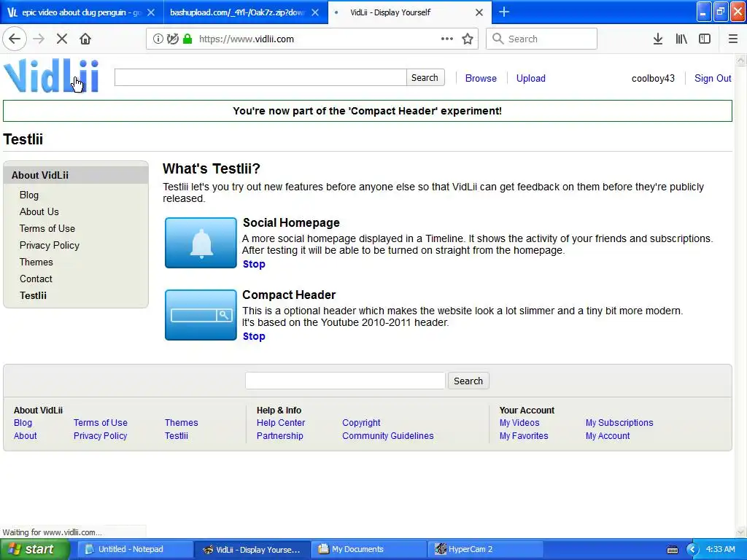Open Privacy Policy in the sidebar
The height and width of the screenshot is (560, 747).
[50, 245]
